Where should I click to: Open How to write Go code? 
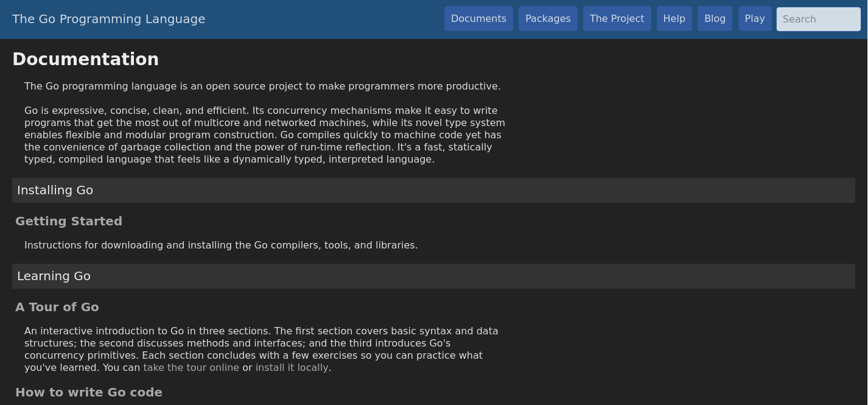[89, 392]
